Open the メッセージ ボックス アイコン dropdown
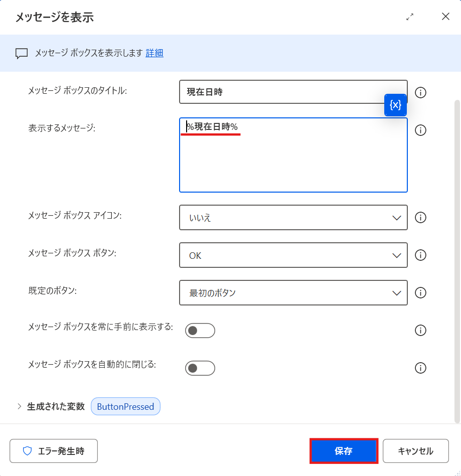 click(x=293, y=218)
